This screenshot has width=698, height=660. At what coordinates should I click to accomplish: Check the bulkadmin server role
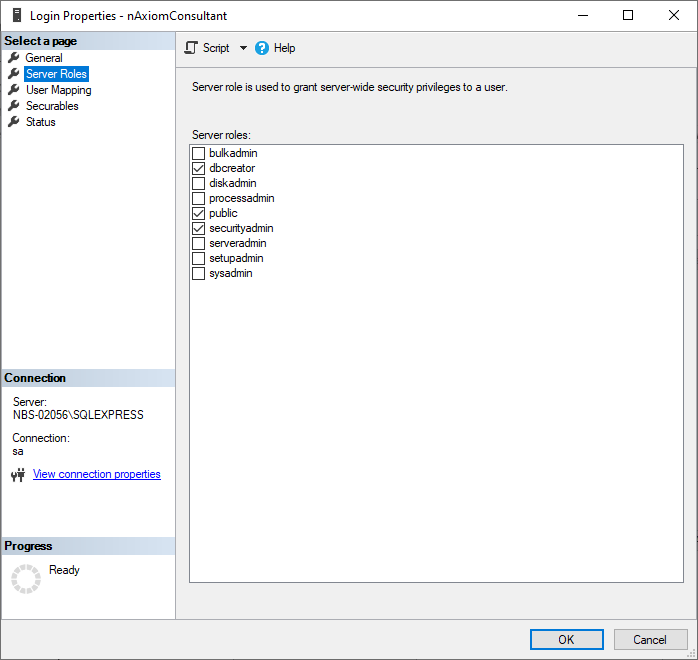click(x=199, y=153)
